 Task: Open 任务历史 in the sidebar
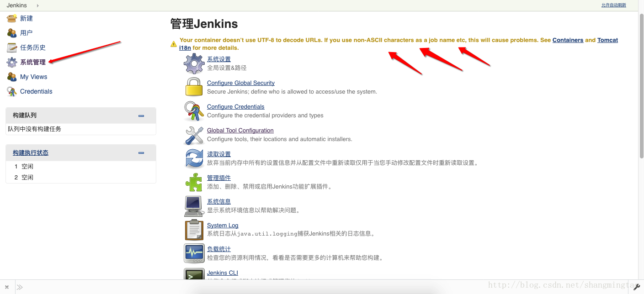coord(33,47)
